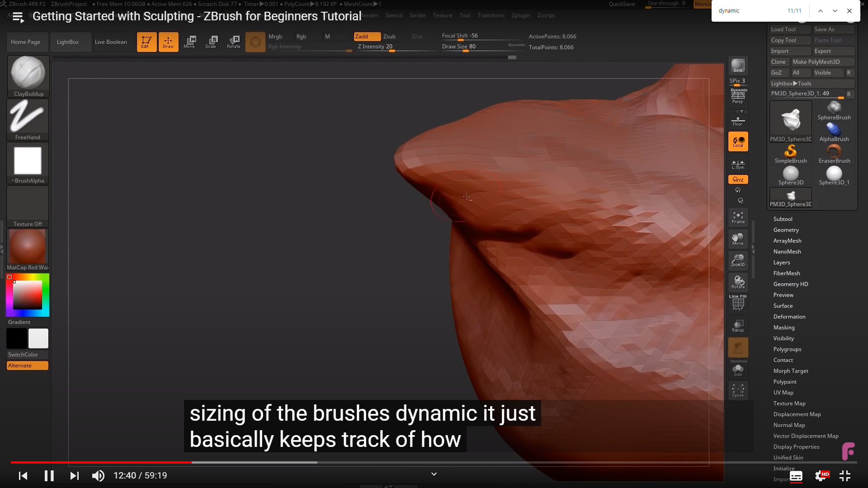
Task: Expand the Geometry palette section
Action: (786, 230)
